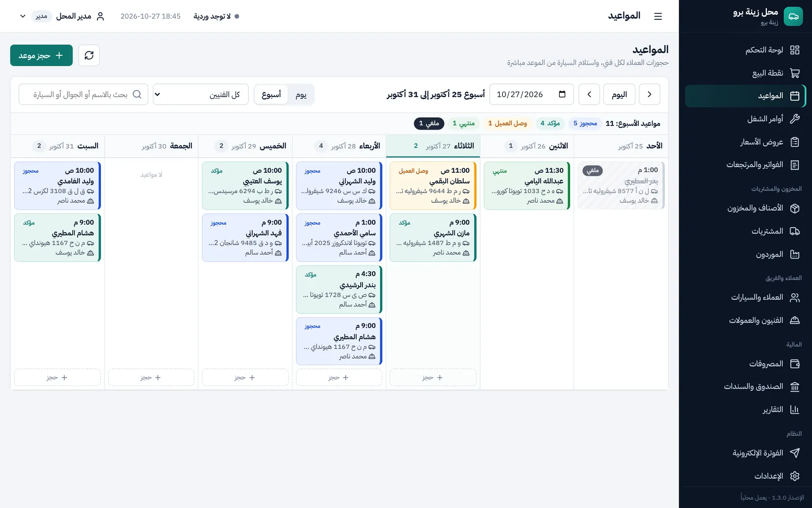
Task: Click the حجز موعد button
Action: click(x=41, y=55)
